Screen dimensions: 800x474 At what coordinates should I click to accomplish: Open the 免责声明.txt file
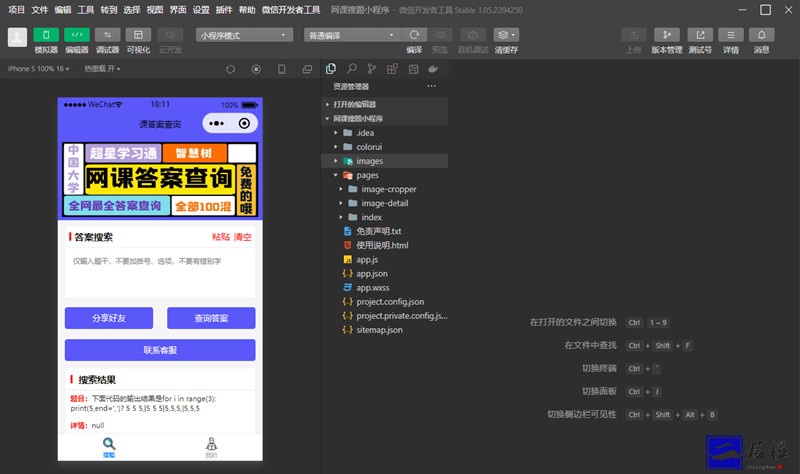[385, 231]
